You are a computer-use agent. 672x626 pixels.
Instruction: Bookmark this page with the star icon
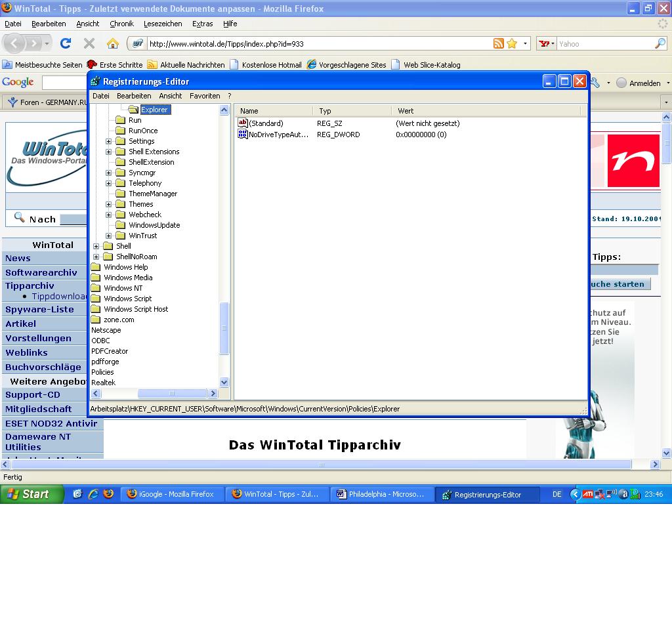pos(512,43)
